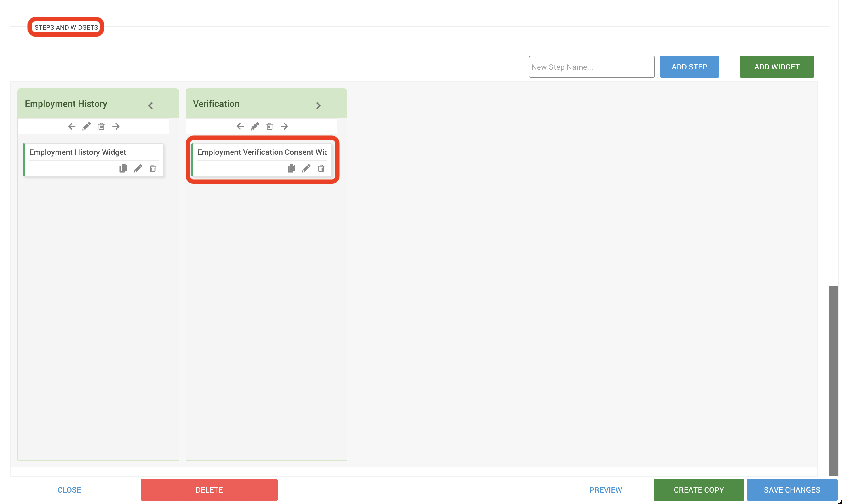Duplicate the Employment History Widget

point(123,168)
